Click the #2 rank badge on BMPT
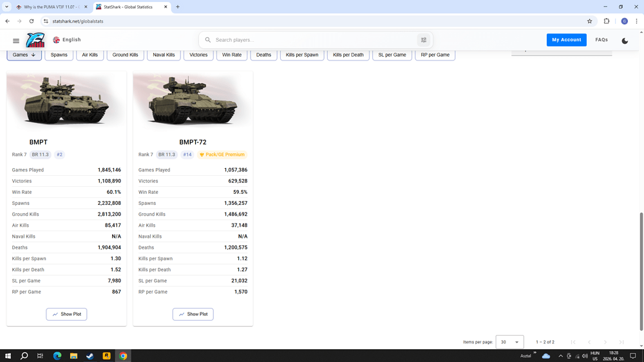The image size is (644, 362). 59,155
